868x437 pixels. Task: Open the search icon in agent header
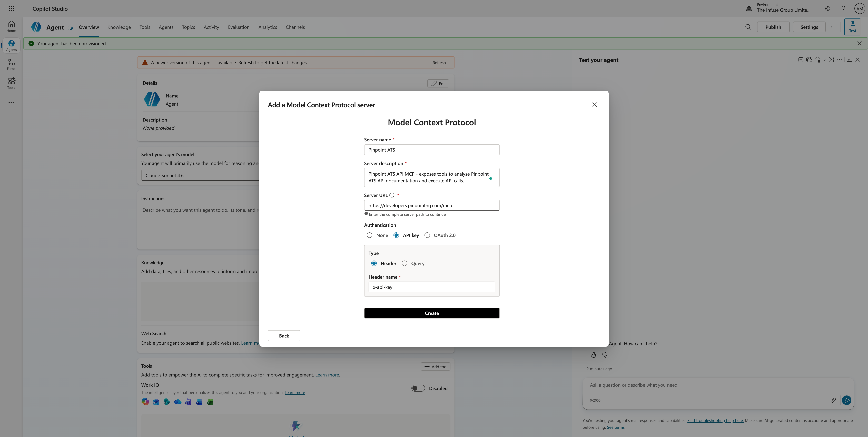748,27
